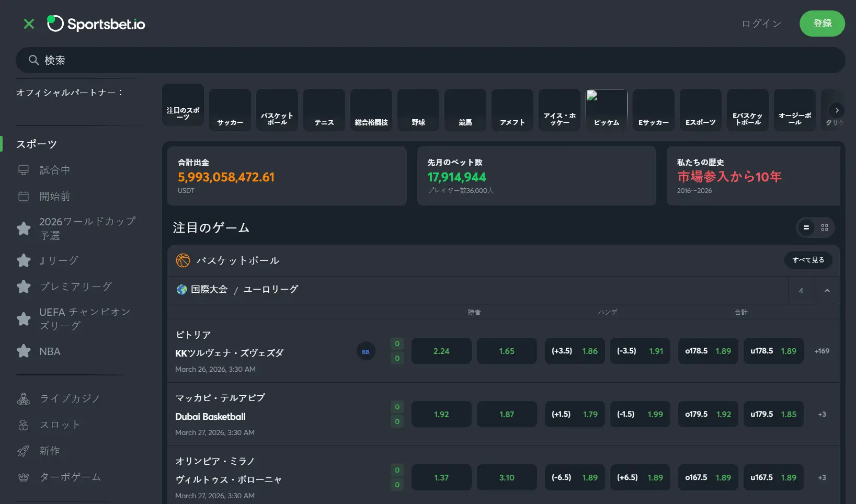Image resolution: width=856 pixels, height=504 pixels.
Task: Select odds 1.65 for KKツルヴェナ・ズヴェズダ
Action: point(507,351)
